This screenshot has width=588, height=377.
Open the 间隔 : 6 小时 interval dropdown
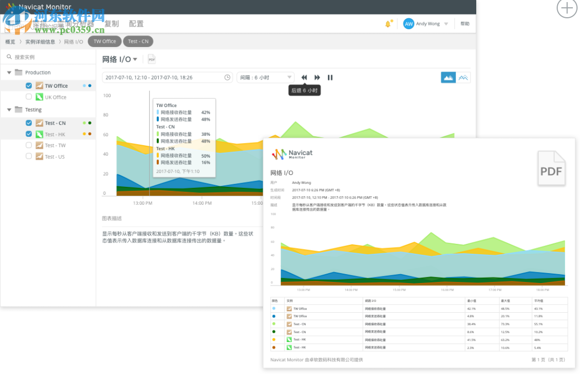point(265,77)
